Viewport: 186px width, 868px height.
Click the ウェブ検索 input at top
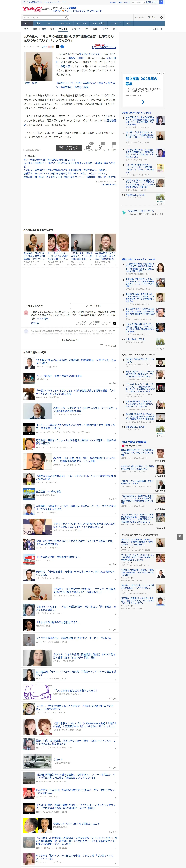[137, 2]
